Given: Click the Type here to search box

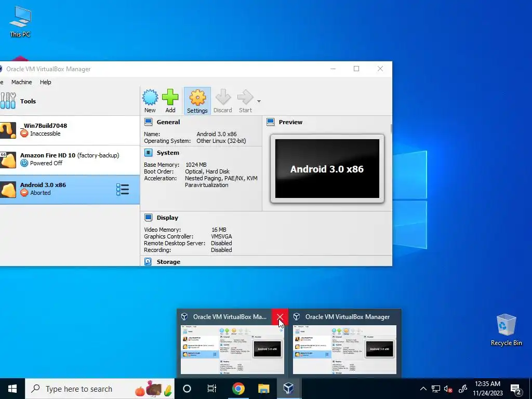Looking at the screenshot, I should click(x=100, y=389).
